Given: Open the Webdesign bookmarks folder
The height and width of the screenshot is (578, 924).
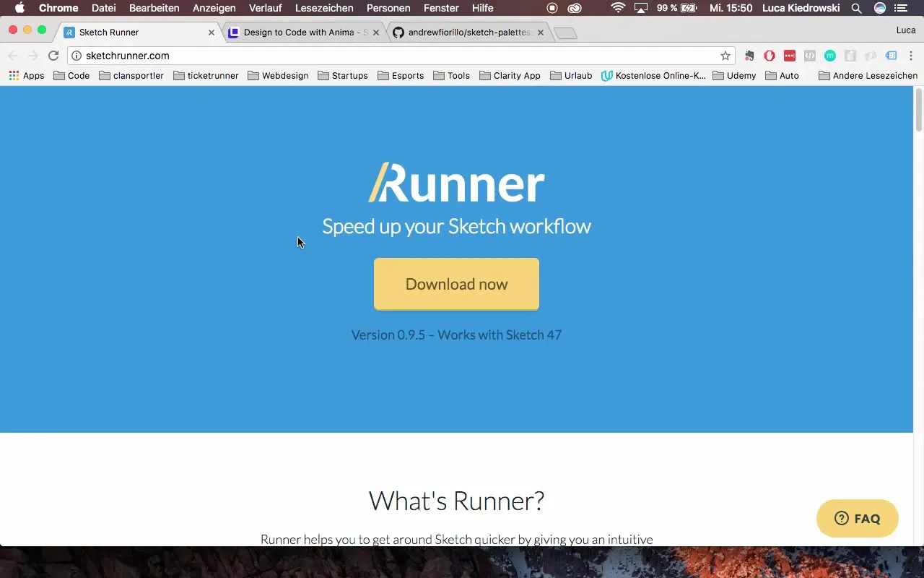Looking at the screenshot, I should coord(278,75).
